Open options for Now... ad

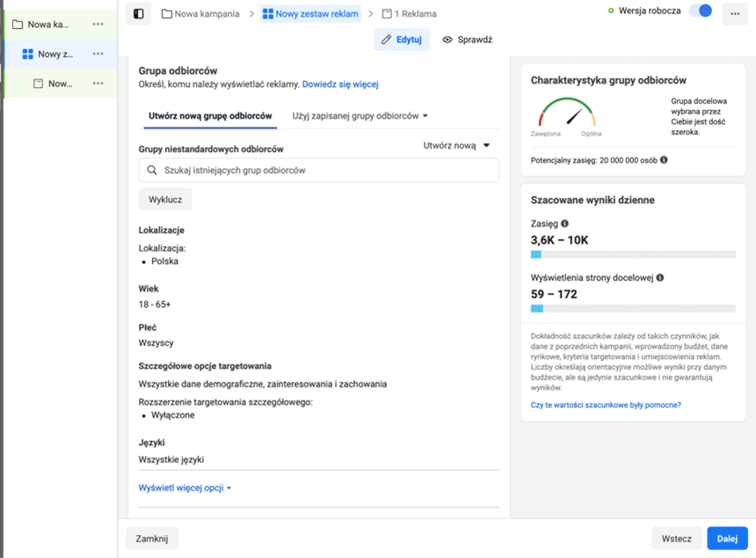pos(98,83)
